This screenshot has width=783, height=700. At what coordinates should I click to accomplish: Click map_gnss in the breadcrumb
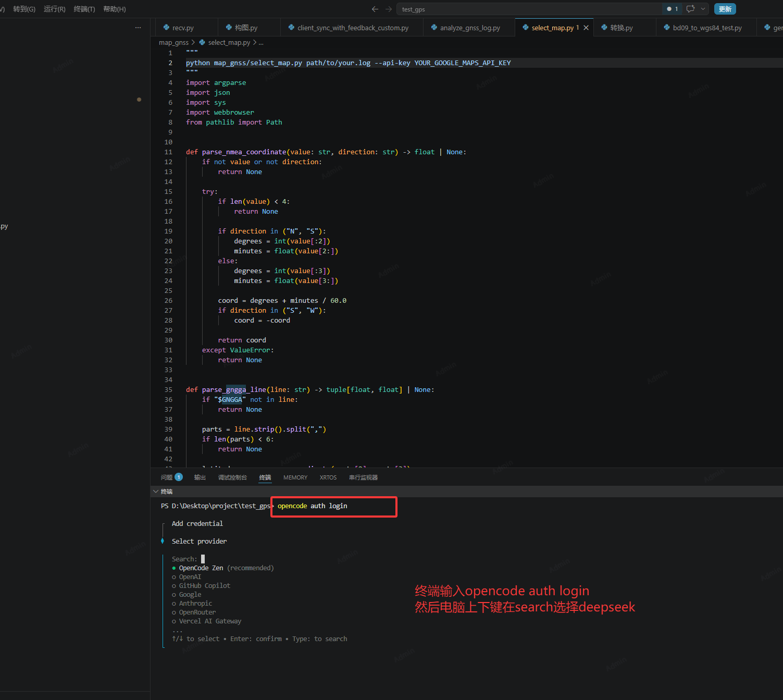tap(173, 43)
